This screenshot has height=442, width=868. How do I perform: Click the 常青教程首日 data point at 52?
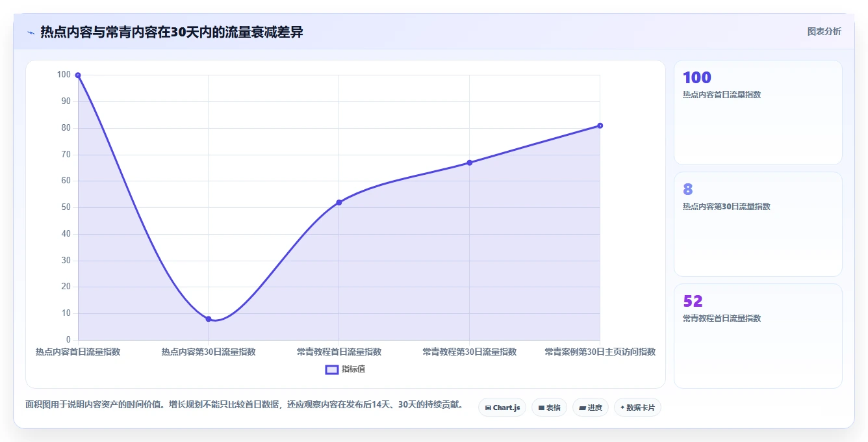pyautogui.click(x=339, y=202)
